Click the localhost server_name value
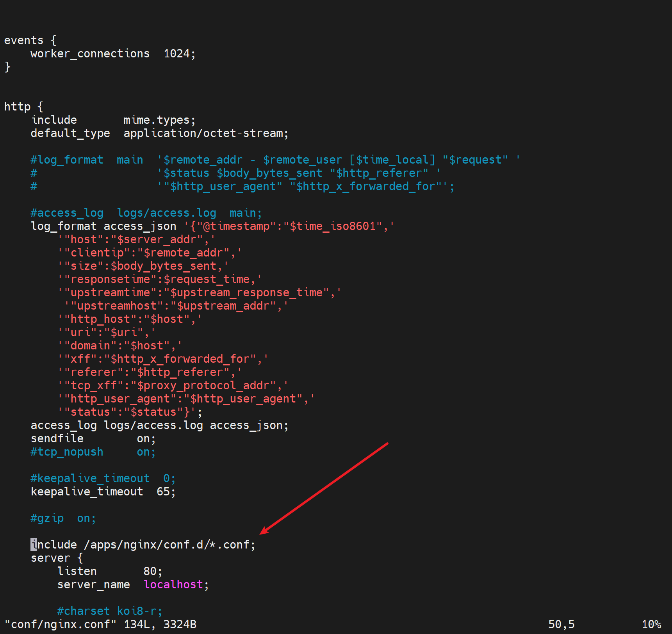672x634 pixels. coord(173,584)
